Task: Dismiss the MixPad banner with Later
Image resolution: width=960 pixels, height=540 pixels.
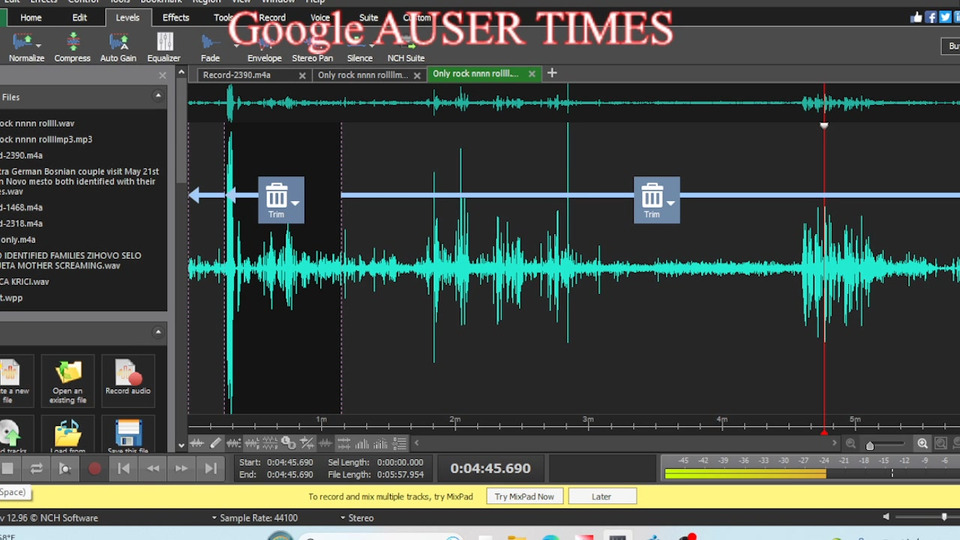Action: pyautogui.click(x=601, y=497)
